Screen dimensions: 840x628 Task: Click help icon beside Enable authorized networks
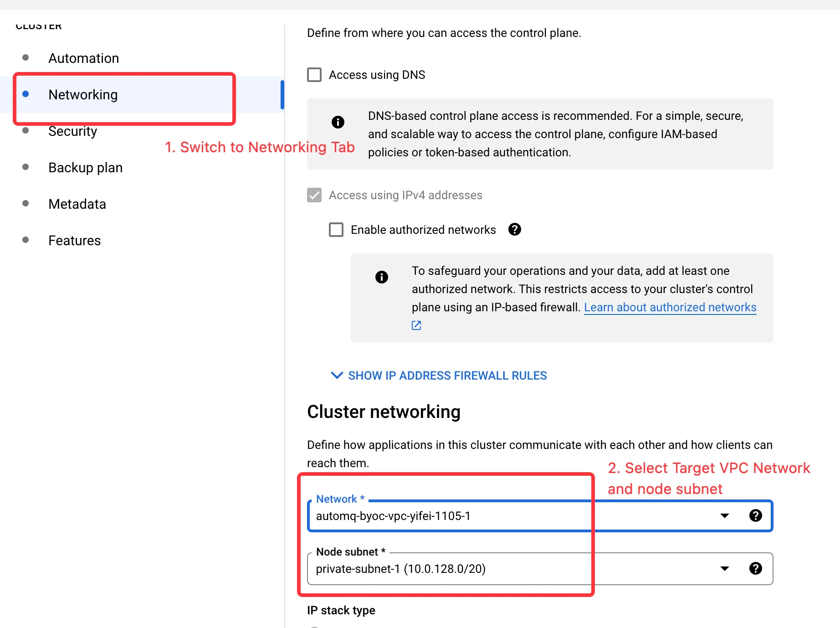[515, 229]
